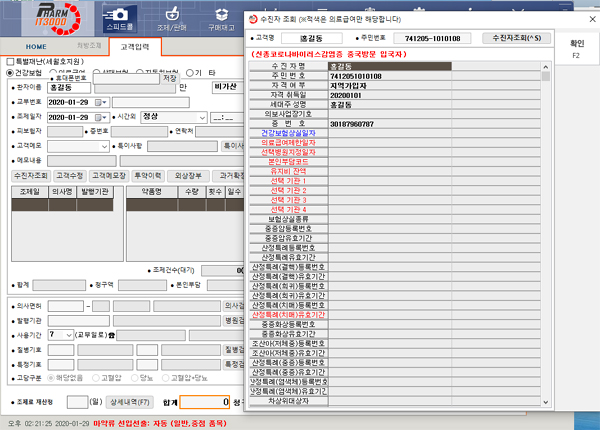The image size is (600, 430).
Task: Click 20200101 value in 자격취득일 row
Action: pos(346,95)
